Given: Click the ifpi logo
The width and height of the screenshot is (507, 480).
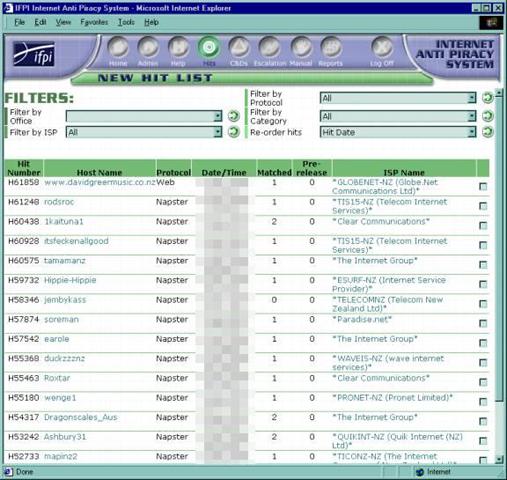Looking at the screenshot, I should [x=34, y=54].
